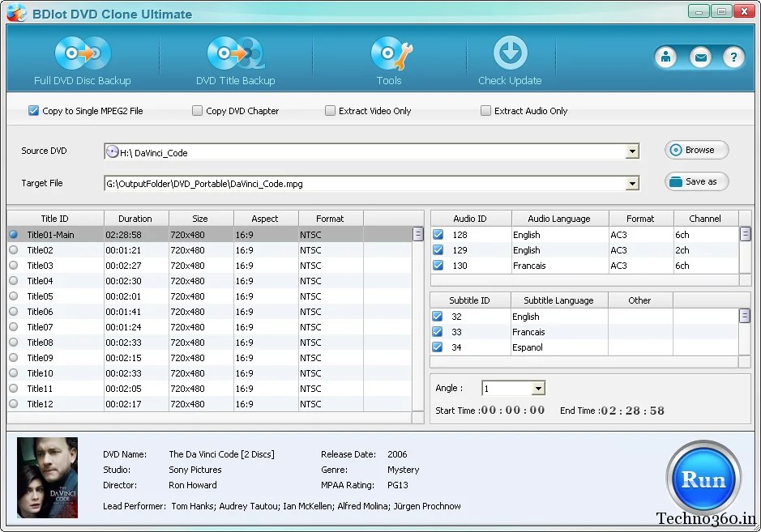This screenshot has width=761, height=532.
Task: Uncheck audio track 130 Francais
Action: point(438,266)
